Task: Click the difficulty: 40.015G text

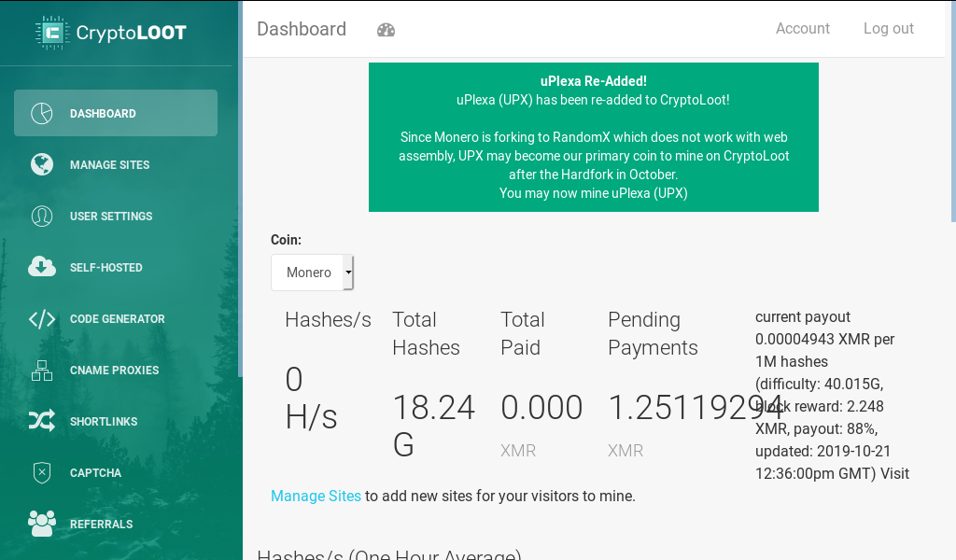Action: click(819, 384)
